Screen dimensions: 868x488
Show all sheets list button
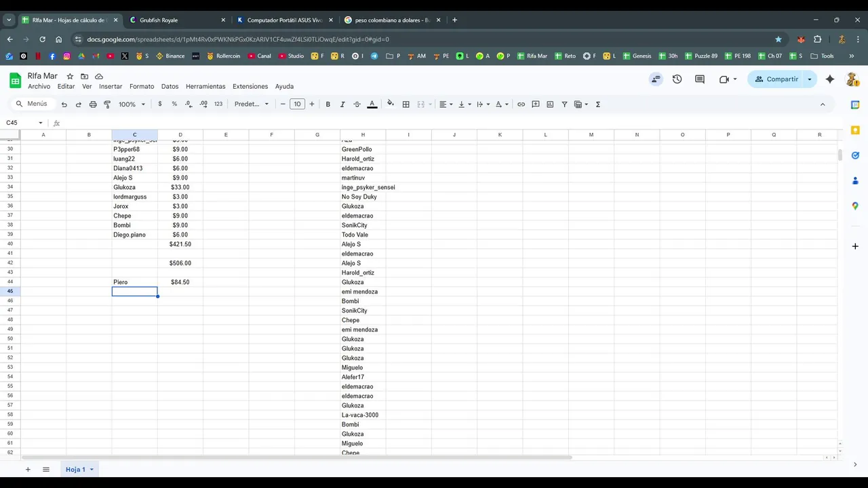[46, 470]
